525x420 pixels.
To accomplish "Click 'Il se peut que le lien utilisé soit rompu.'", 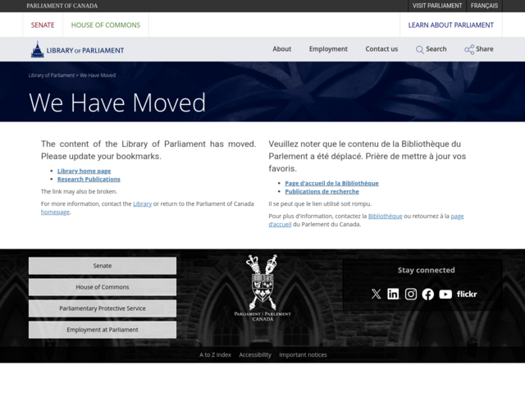I will (320, 203).
